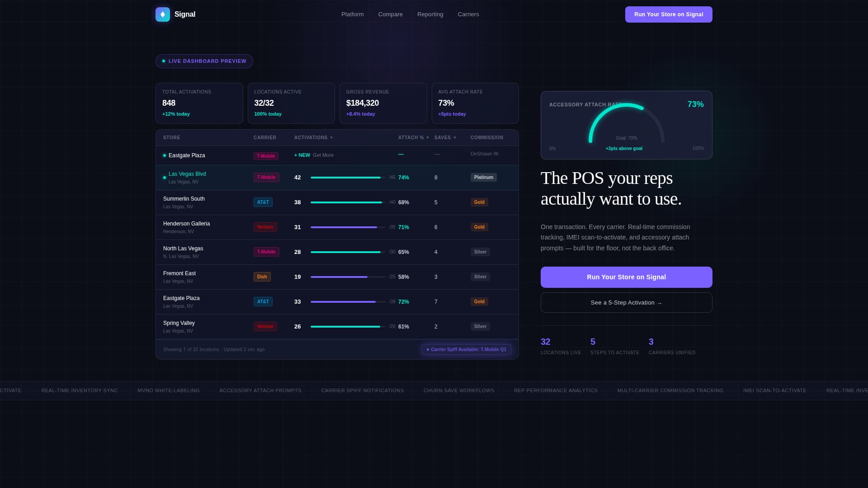
Task: Click the Las Vegas Blvd activations progress bar
Action: [x=348, y=178]
